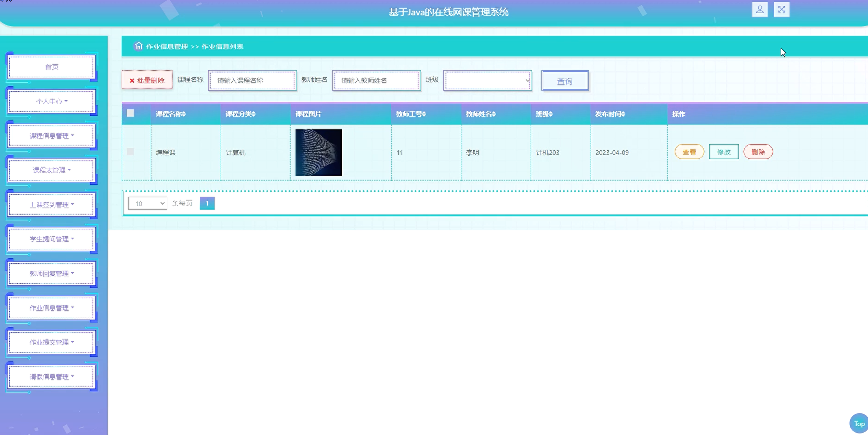Expand 请假信息管理 sidebar menu
Screen dimensions: 868x435
coord(52,376)
